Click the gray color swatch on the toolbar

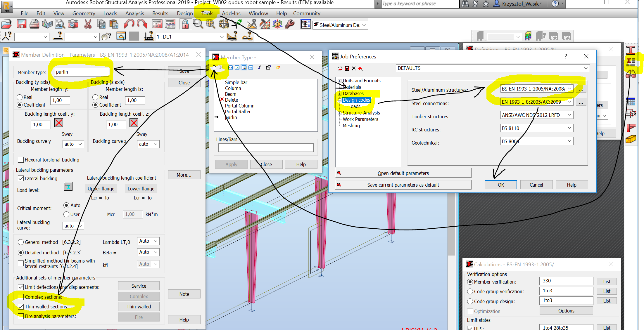(134, 36)
